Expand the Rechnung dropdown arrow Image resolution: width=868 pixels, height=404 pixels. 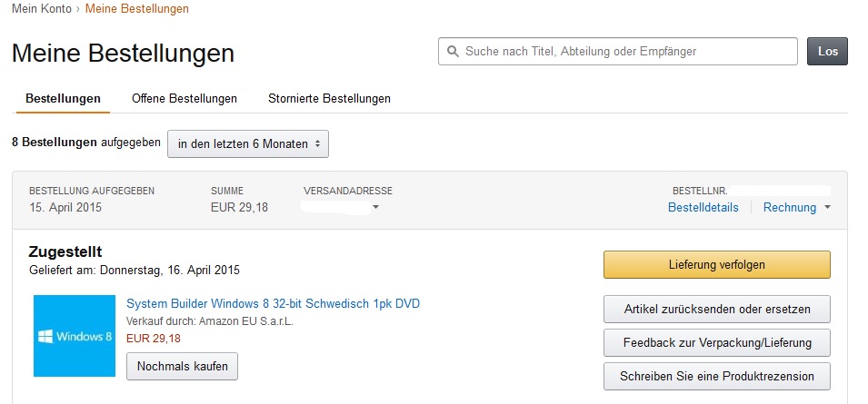(827, 208)
